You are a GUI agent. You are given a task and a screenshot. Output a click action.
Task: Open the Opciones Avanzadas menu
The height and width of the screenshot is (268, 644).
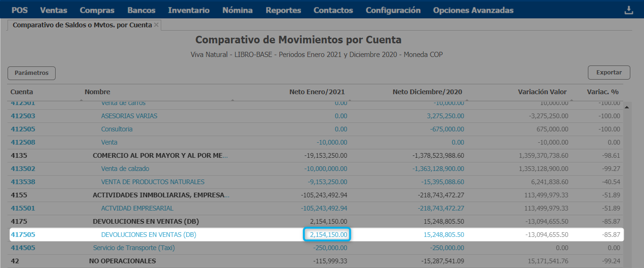473,10
